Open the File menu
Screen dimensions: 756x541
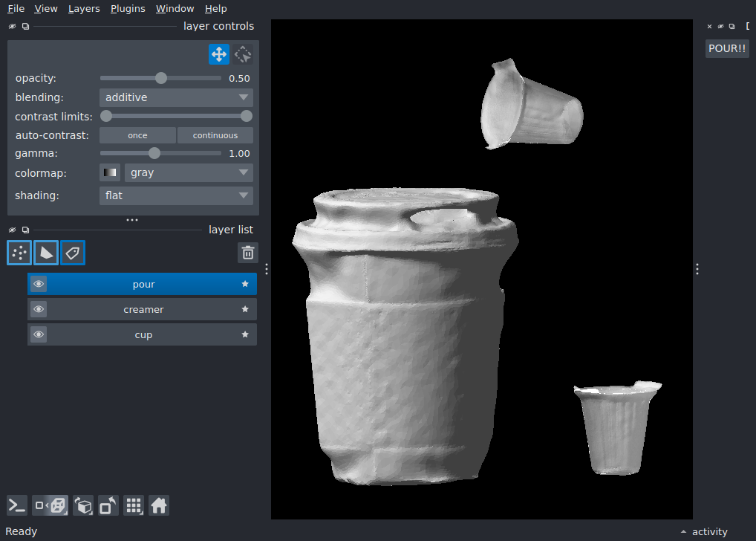pos(16,9)
